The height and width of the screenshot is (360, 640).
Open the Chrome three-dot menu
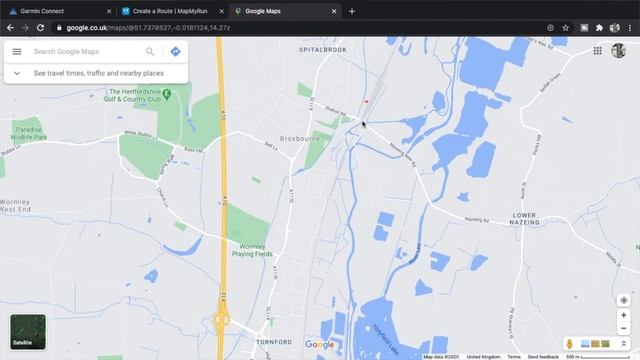pyautogui.click(x=630, y=28)
